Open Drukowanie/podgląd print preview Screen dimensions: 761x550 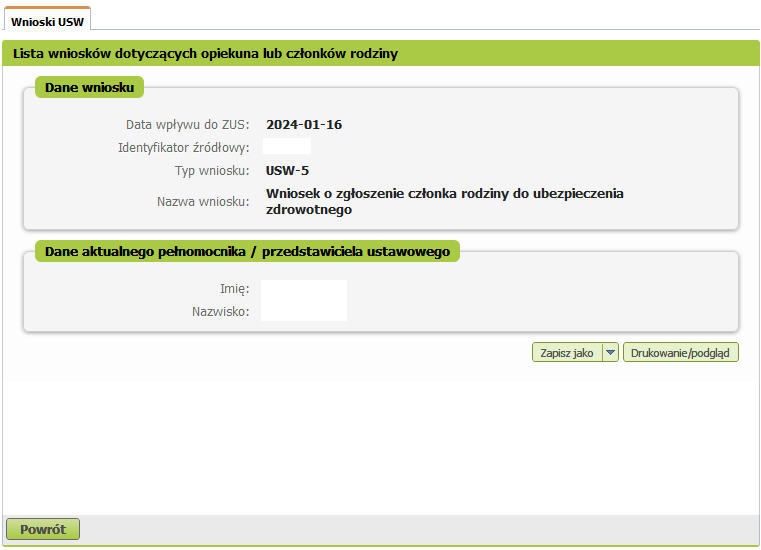[680, 353]
